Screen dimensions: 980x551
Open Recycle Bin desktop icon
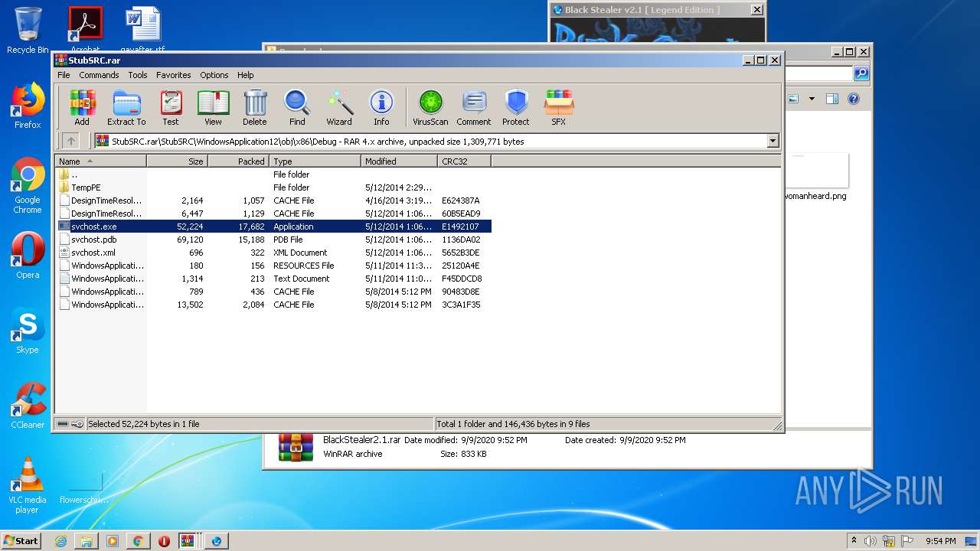[28, 31]
